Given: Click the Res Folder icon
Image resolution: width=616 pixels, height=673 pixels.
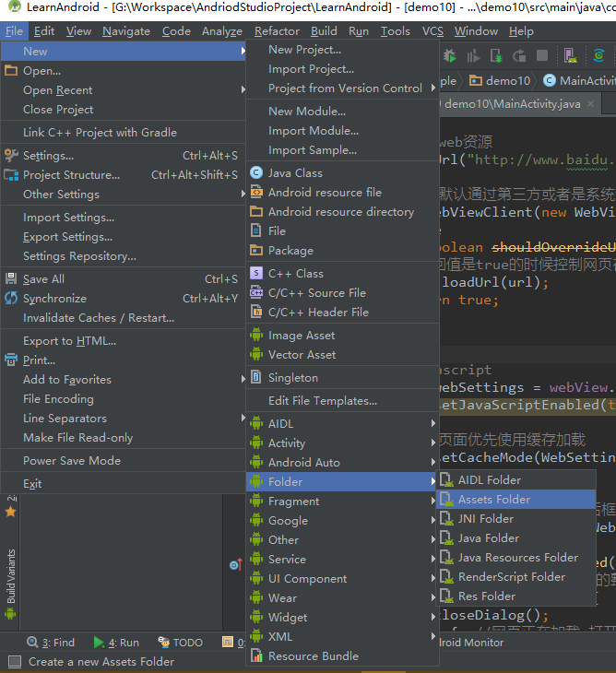Looking at the screenshot, I should (446, 596).
